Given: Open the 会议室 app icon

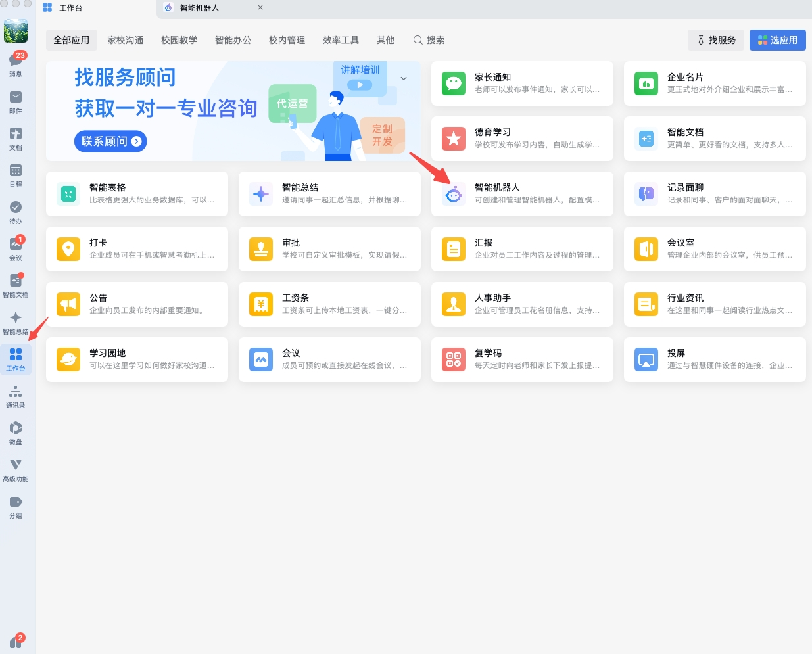Looking at the screenshot, I should (x=646, y=249).
